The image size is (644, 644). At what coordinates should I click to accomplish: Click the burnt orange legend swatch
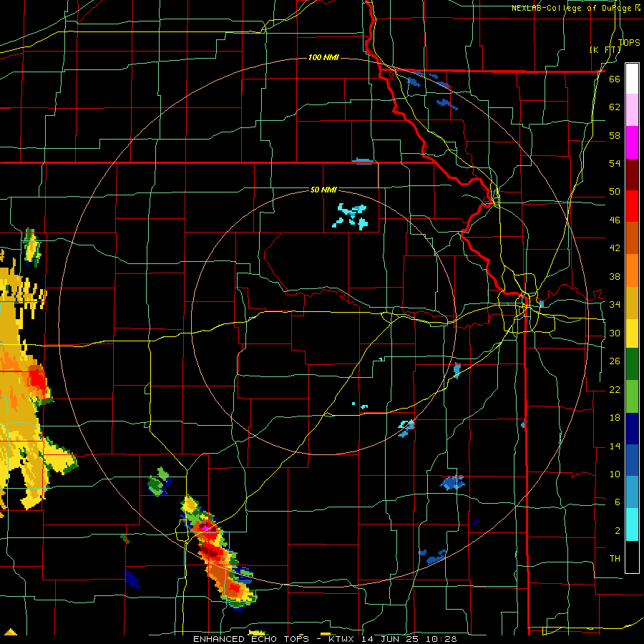pyautogui.click(x=632, y=238)
